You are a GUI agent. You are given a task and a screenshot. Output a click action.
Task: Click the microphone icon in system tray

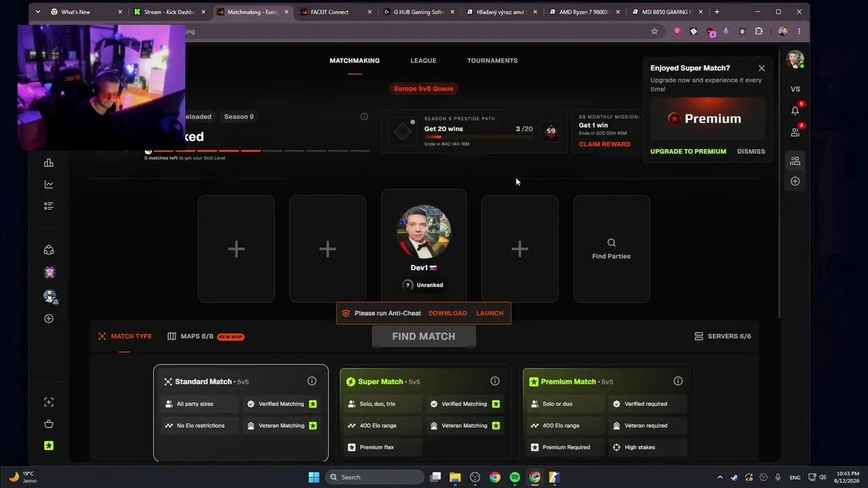(778, 477)
